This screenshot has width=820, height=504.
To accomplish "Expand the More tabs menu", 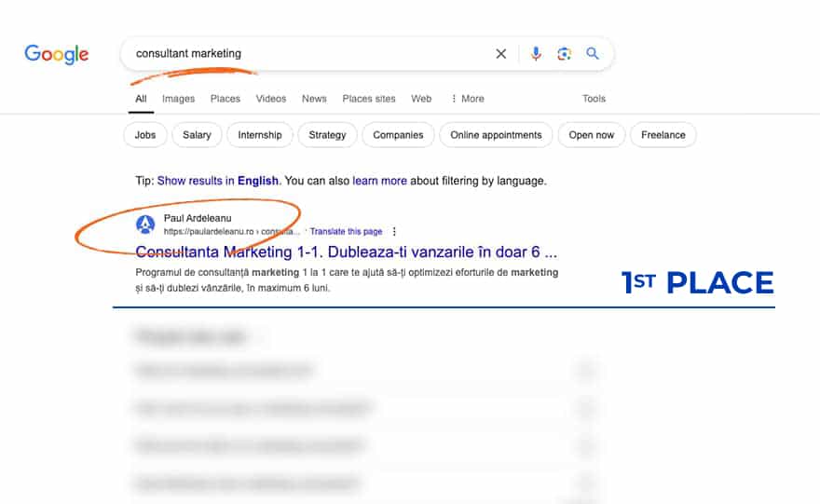I will point(468,99).
